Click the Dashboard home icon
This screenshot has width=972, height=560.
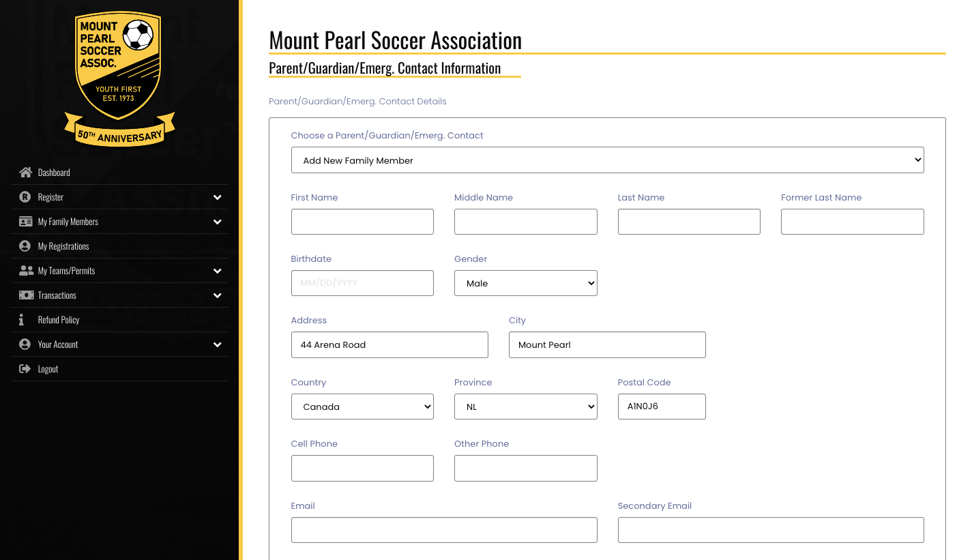point(26,173)
